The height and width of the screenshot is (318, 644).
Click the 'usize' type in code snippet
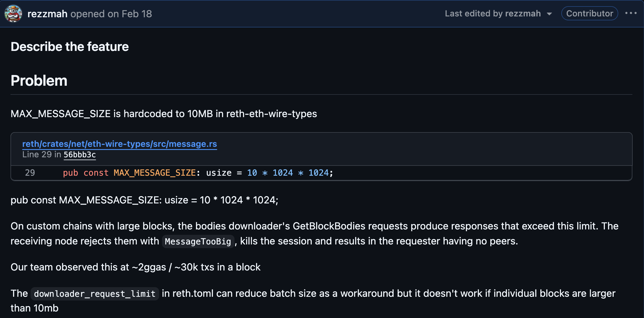219,173
